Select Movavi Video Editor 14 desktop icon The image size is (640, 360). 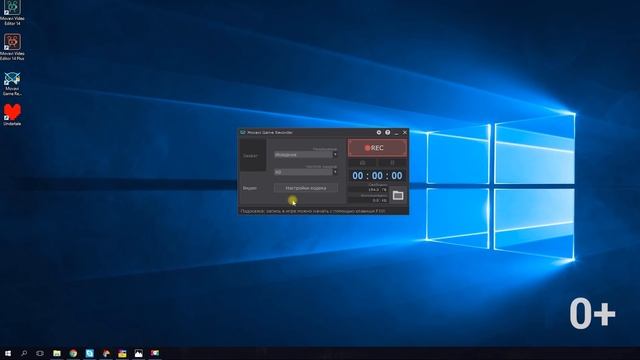[x=12, y=13]
